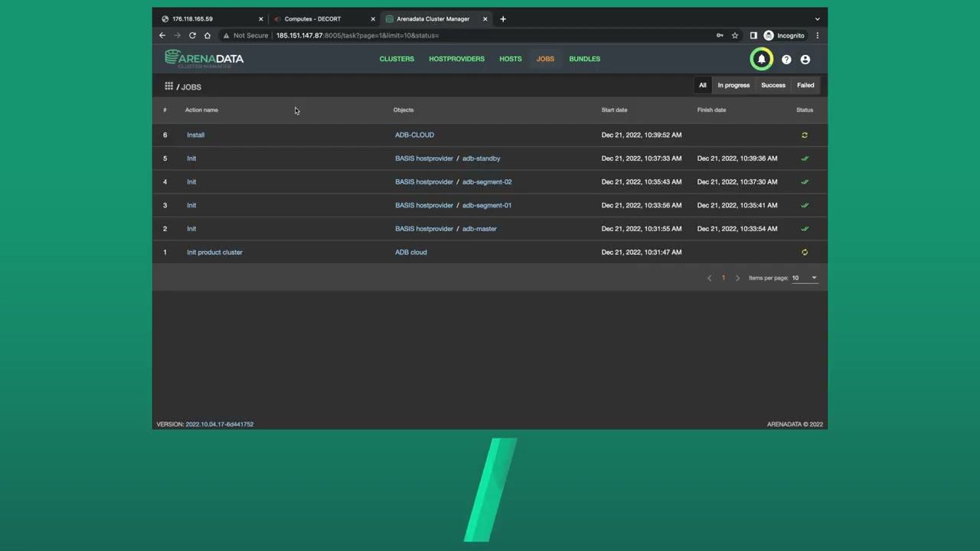Close the Computes - DECORT tab
The width and height of the screenshot is (980, 551).
(373, 19)
